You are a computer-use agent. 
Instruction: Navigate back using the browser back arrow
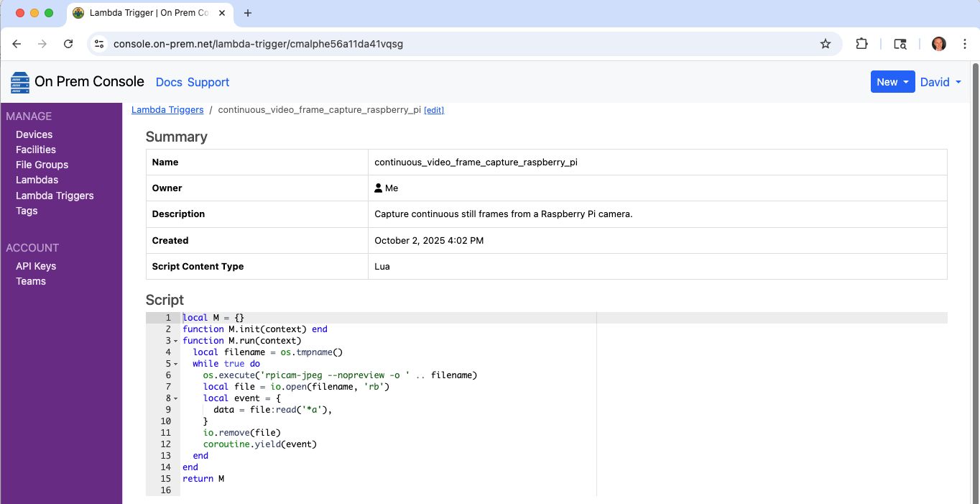[x=16, y=43]
